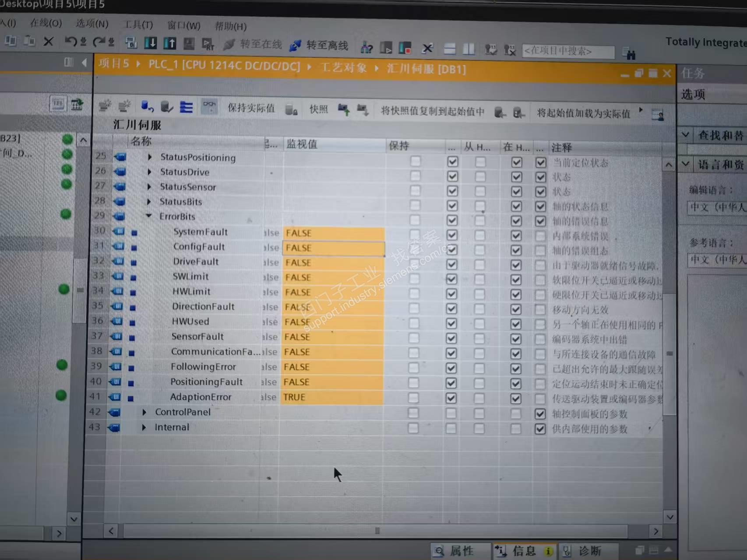Screen dimensions: 747x560
Task: Click the 转至在线 button
Action: [x=252, y=44]
